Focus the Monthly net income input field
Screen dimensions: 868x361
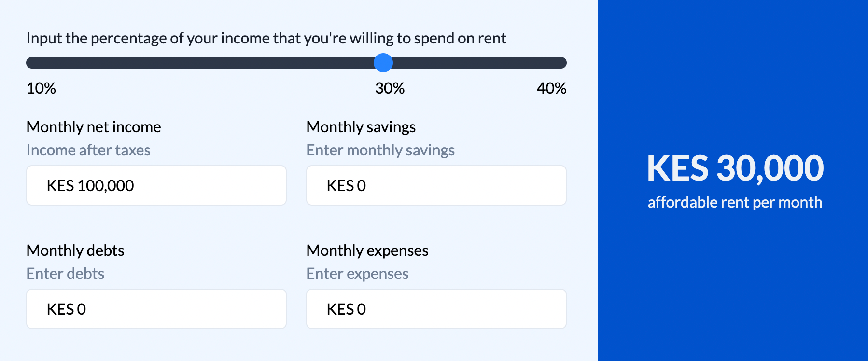click(156, 185)
